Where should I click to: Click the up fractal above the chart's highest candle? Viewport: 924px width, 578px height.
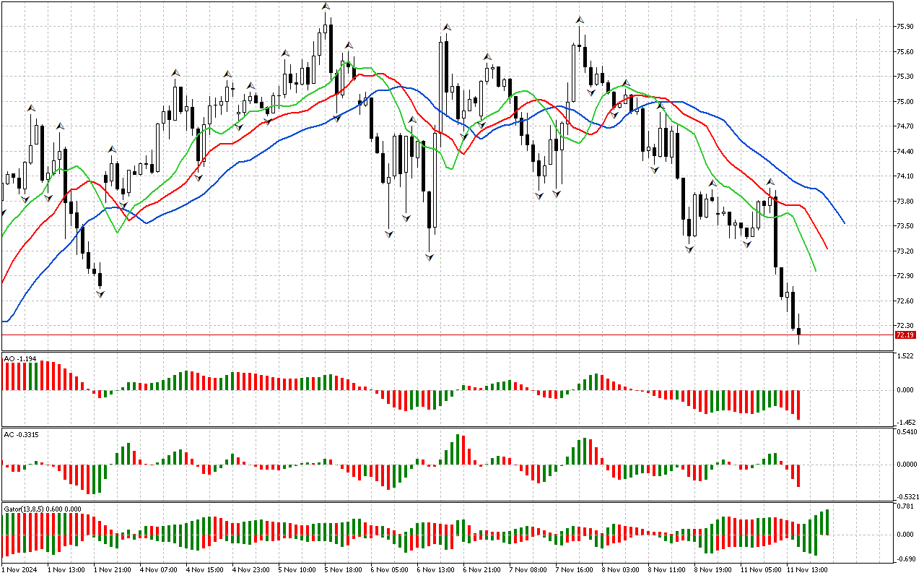[x=326, y=7]
